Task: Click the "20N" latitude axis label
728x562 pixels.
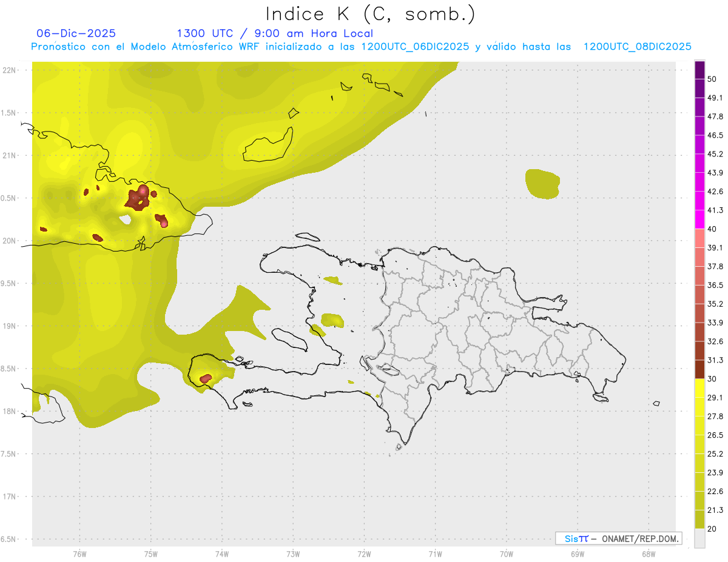Action: 8,241
